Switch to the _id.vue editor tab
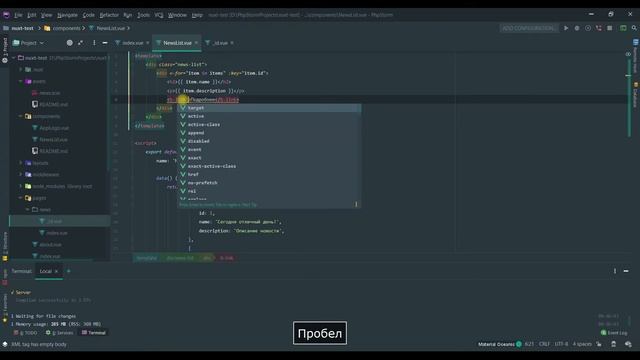The width and height of the screenshot is (640, 360). pos(220,42)
